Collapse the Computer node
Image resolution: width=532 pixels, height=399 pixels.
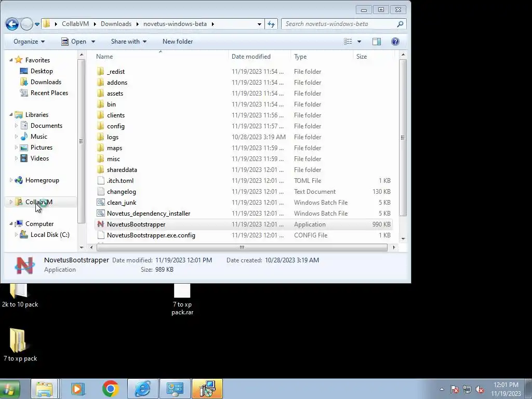click(x=11, y=223)
